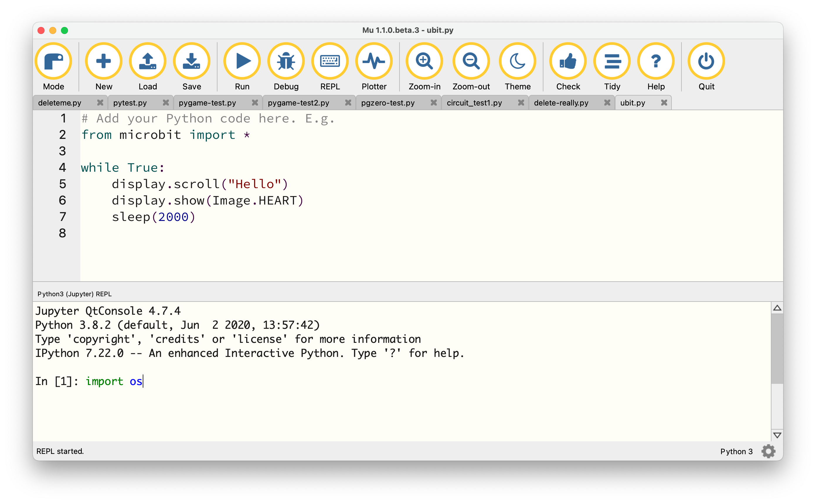816x504 pixels.
Task: Run the current script
Action: (242, 61)
